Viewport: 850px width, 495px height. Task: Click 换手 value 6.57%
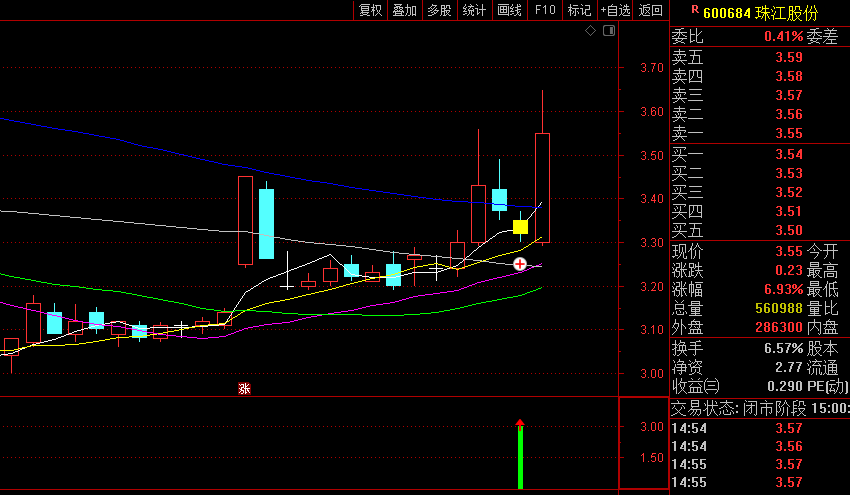[x=784, y=348]
